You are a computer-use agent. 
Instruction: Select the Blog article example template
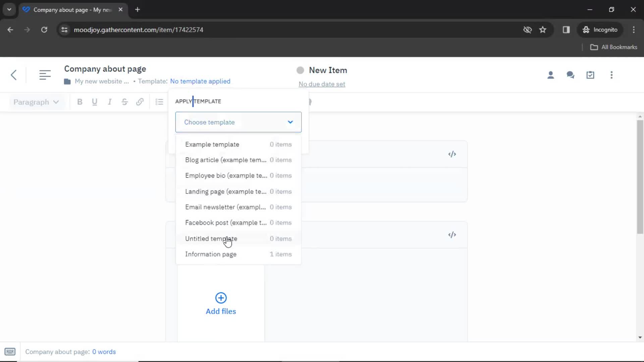coord(226,160)
